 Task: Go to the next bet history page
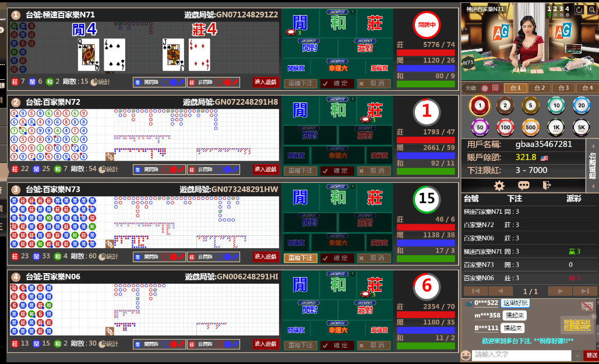pos(559,291)
